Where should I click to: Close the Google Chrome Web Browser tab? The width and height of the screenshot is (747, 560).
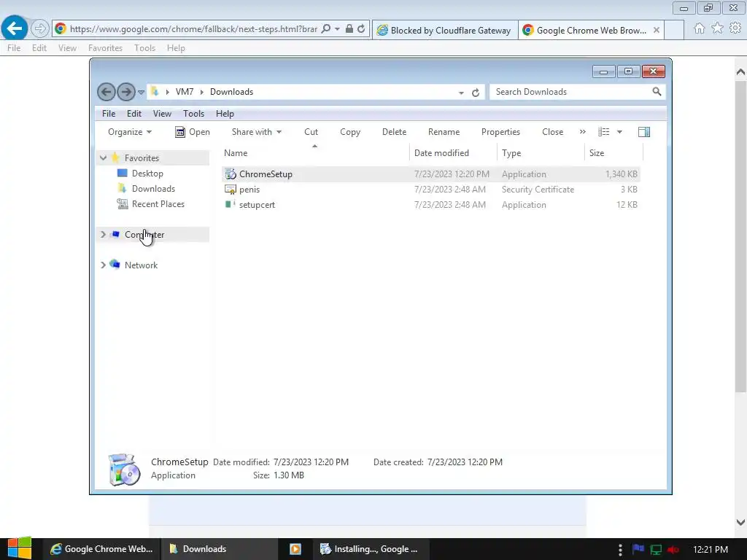(x=657, y=30)
